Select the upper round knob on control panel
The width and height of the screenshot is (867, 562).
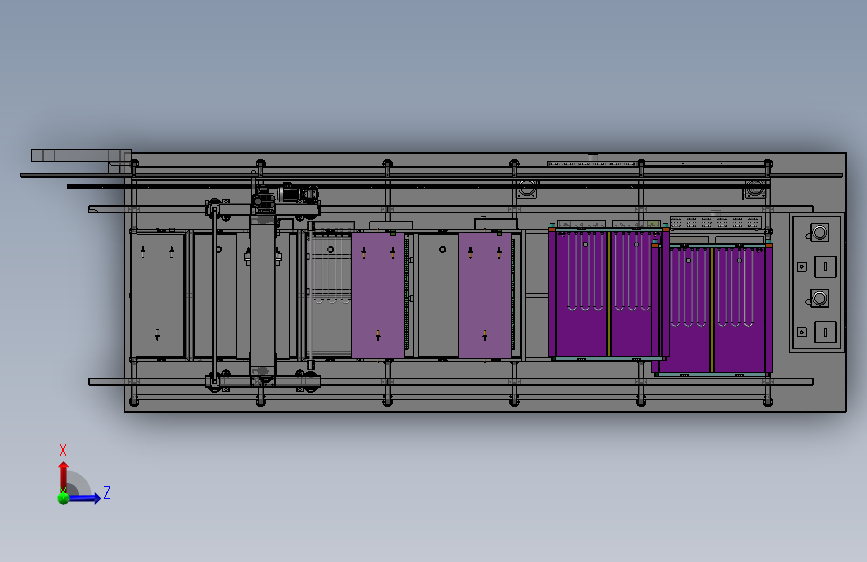tap(819, 232)
